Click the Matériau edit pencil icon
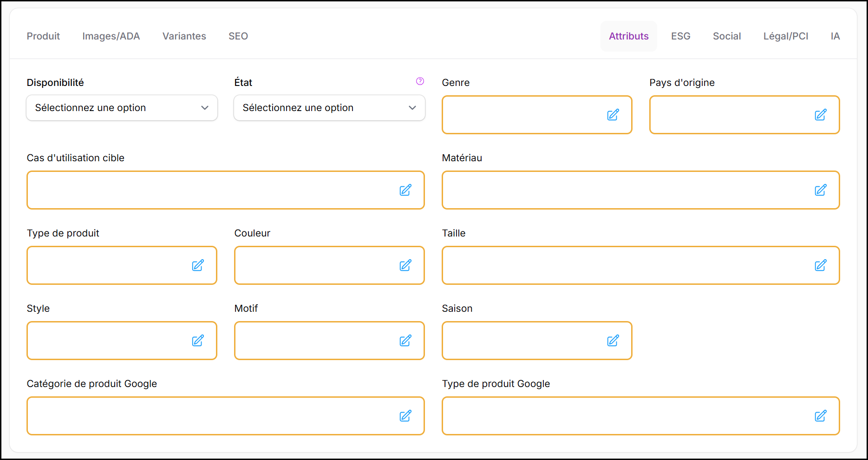Image resolution: width=868 pixels, height=460 pixels. click(820, 190)
